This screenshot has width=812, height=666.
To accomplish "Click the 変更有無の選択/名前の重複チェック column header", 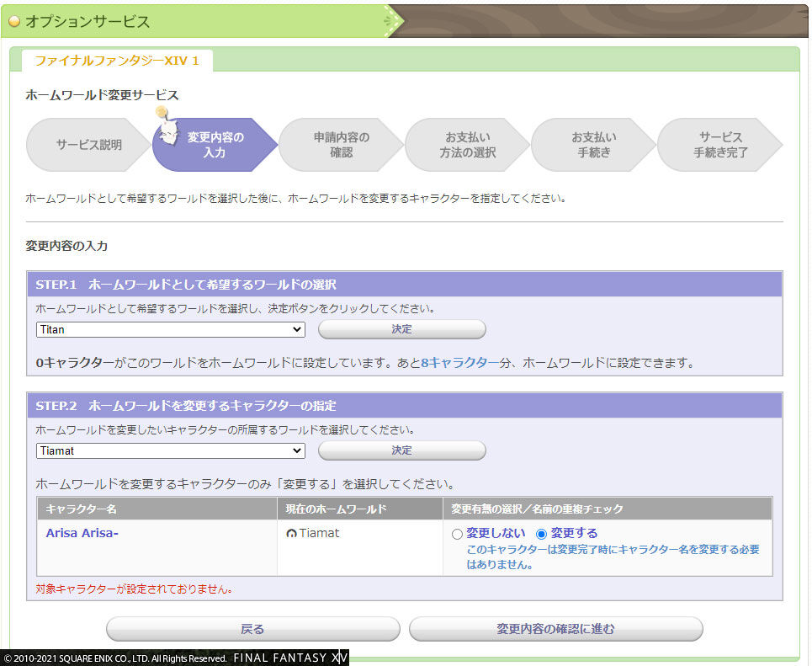I will pos(608,509).
